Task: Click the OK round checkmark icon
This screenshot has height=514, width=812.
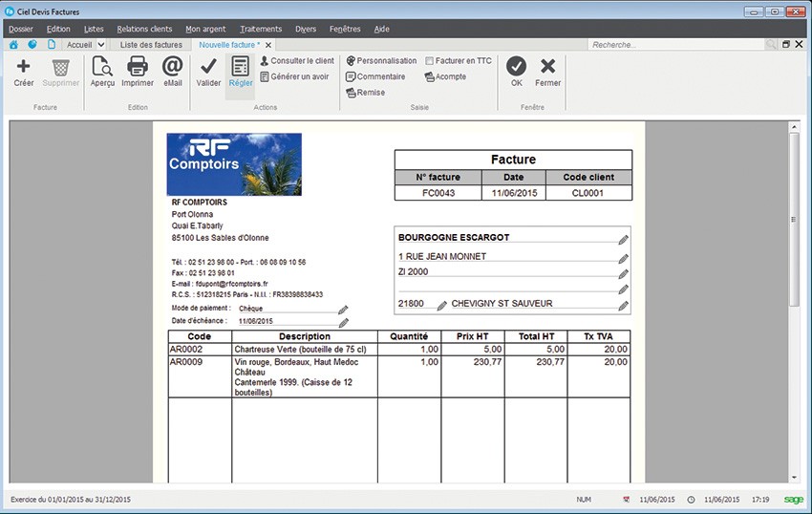Action: pyautogui.click(x=517, y=67)
